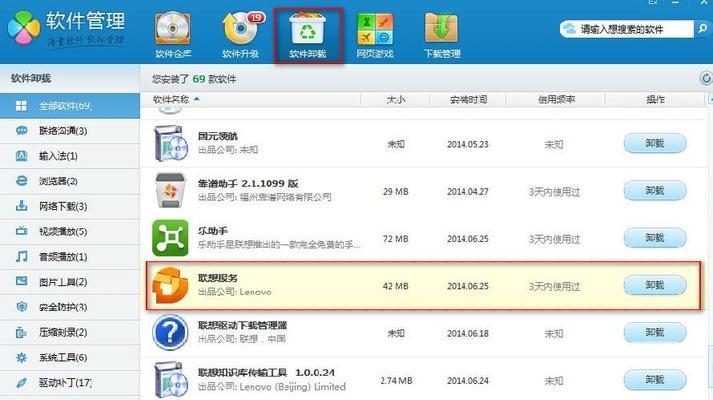Click the refresh icon at list top right
The image size is (713, 400).
pos(706,79)
